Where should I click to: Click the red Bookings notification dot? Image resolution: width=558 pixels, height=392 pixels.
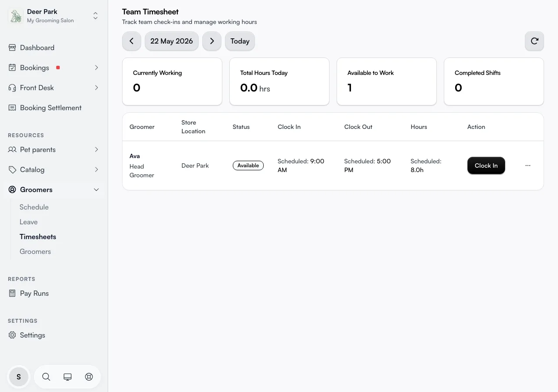coord(58,68)
